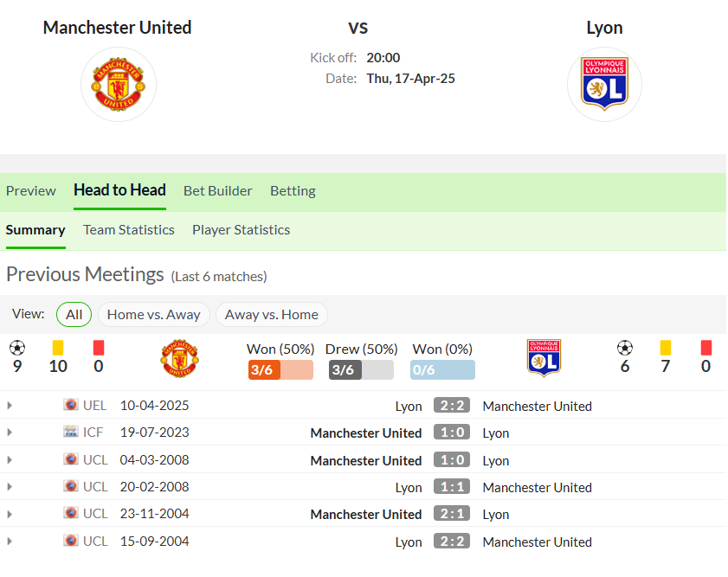Click the Manchester United crest in header

(x=119, y=85)
